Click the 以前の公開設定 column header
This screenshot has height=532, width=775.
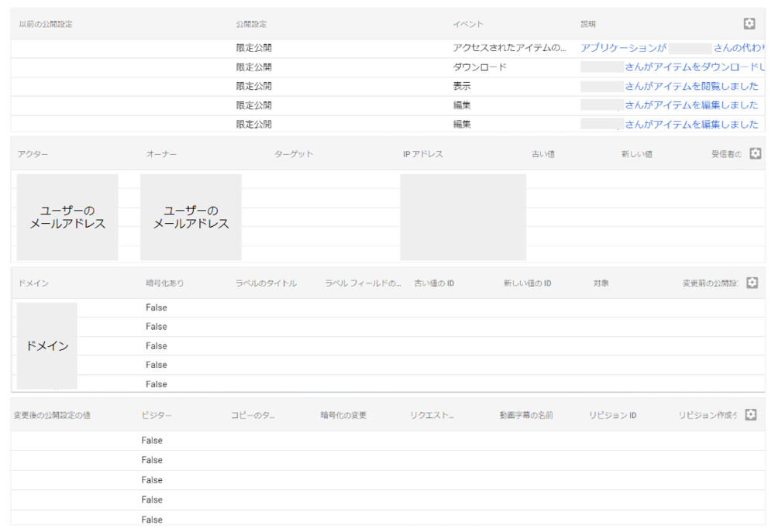click(x=46, y=25)
